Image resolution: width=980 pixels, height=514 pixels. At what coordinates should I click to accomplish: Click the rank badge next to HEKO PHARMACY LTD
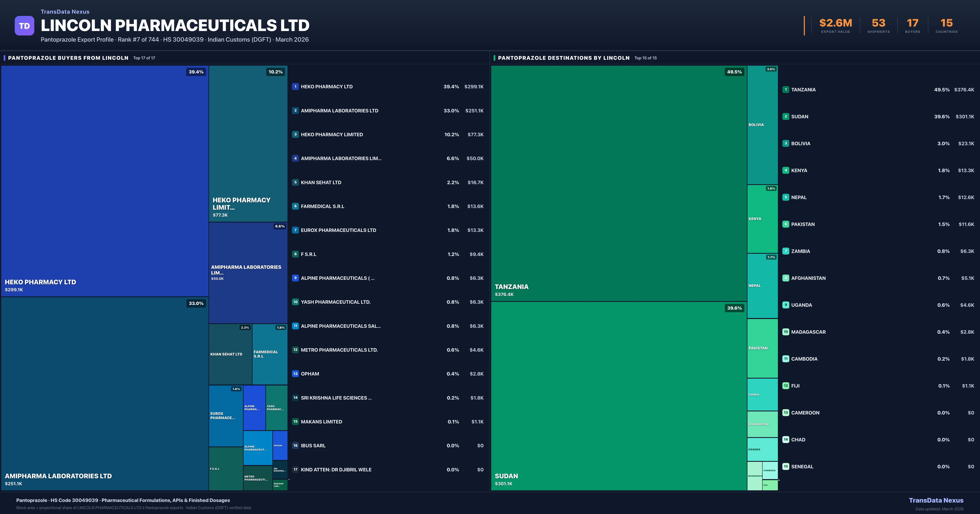coord(295,86)
